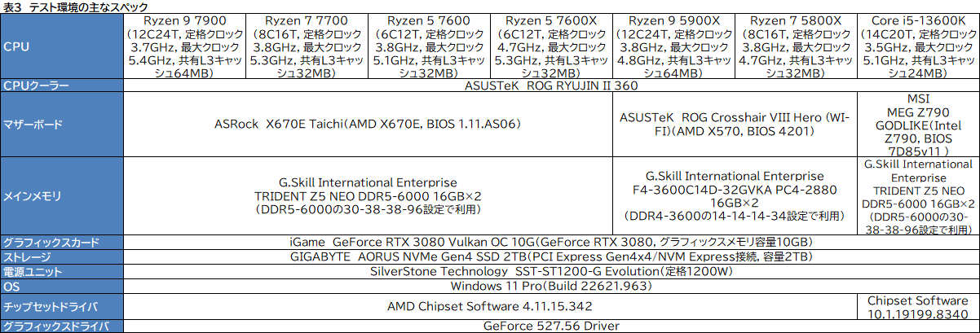Click the Windows 11 Pro build cell

click(550, 286)
